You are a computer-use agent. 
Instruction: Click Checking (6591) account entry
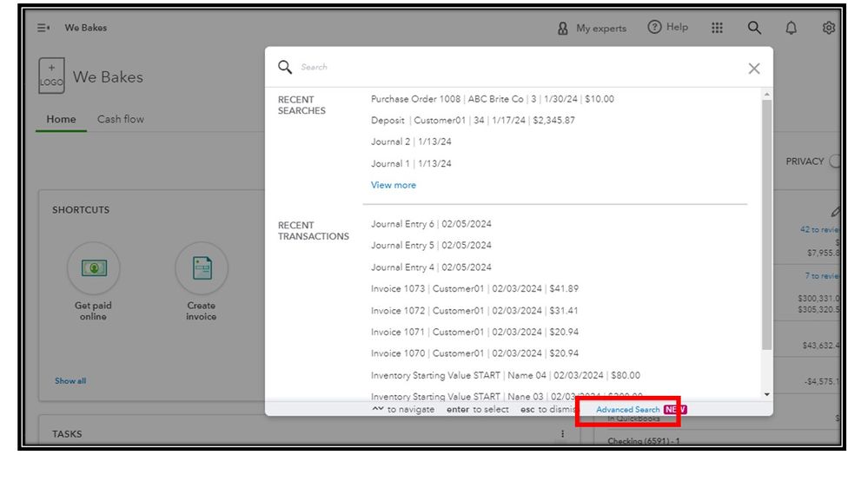pos(643,441)
